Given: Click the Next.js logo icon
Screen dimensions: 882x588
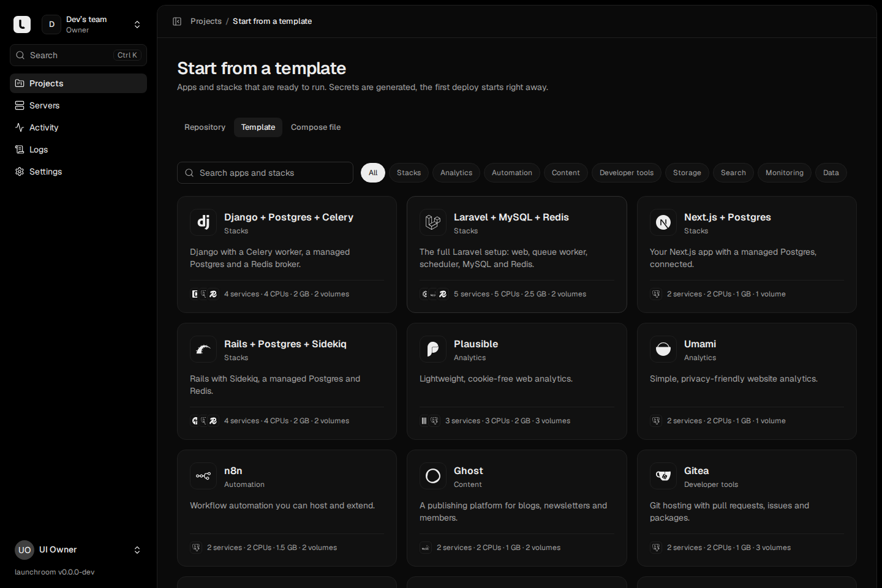Looking at the screenshot, I should coord(663,222).
